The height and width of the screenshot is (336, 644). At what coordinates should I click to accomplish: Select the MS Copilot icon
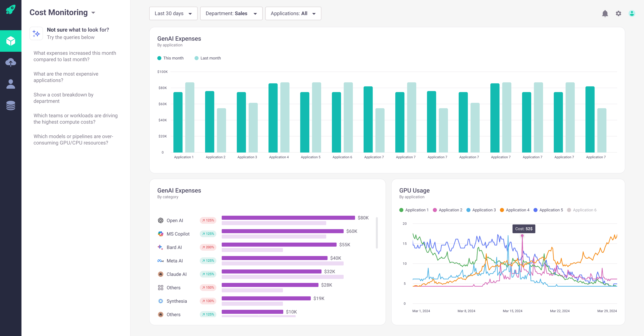(160, 234)
